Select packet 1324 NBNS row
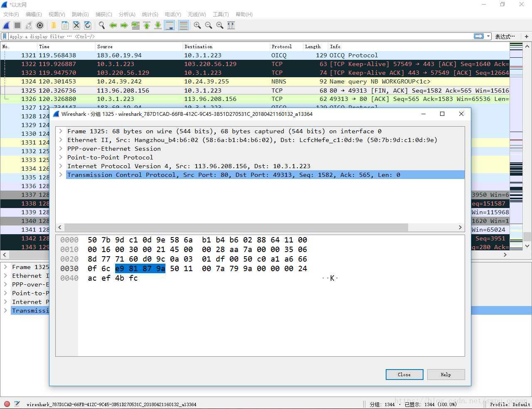 255,81
